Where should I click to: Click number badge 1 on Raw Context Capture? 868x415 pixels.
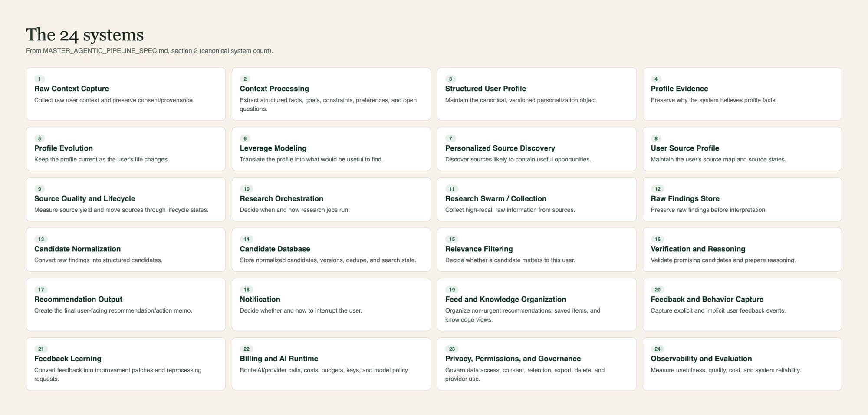(x=39, y=79)
